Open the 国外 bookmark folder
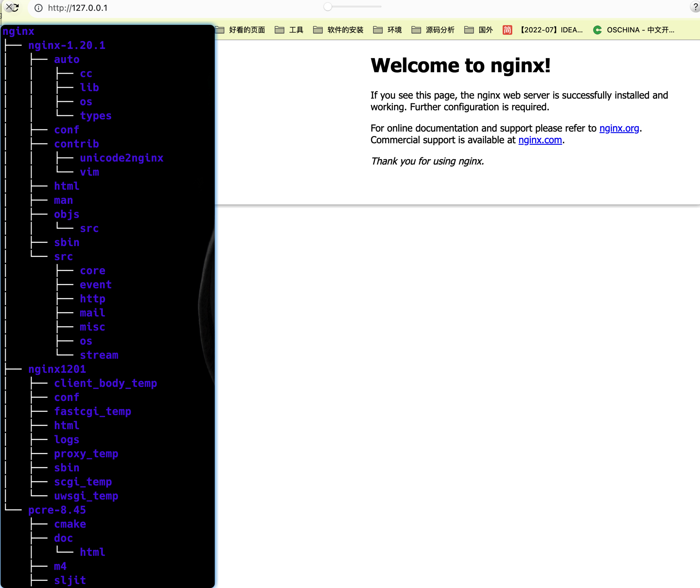The width and height of the screenshot is (700, 588). pos(479,30)
